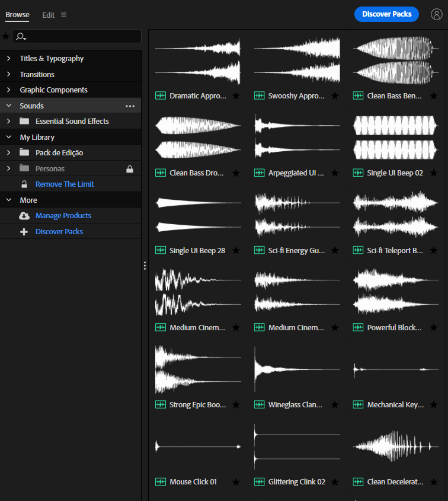The height and width of the screenshot is (501, 448).
Task: Click the audio icon of Single UI Beep 02
Action: click(359, 173)
